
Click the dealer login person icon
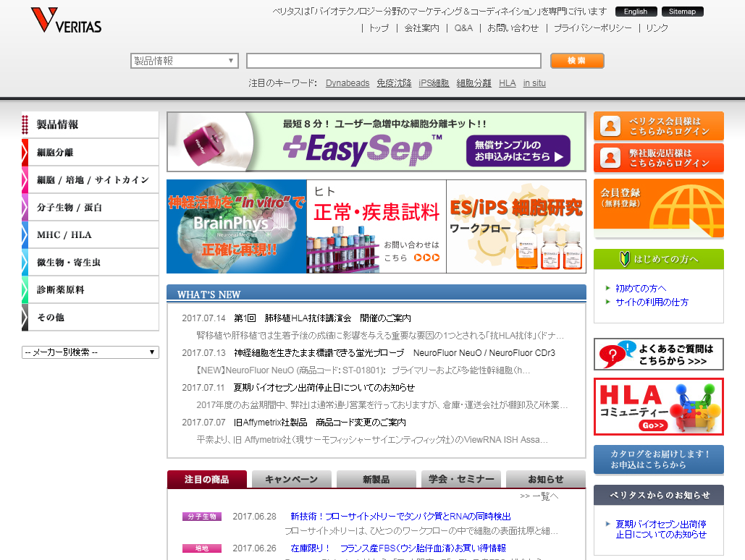click(610, 158)
